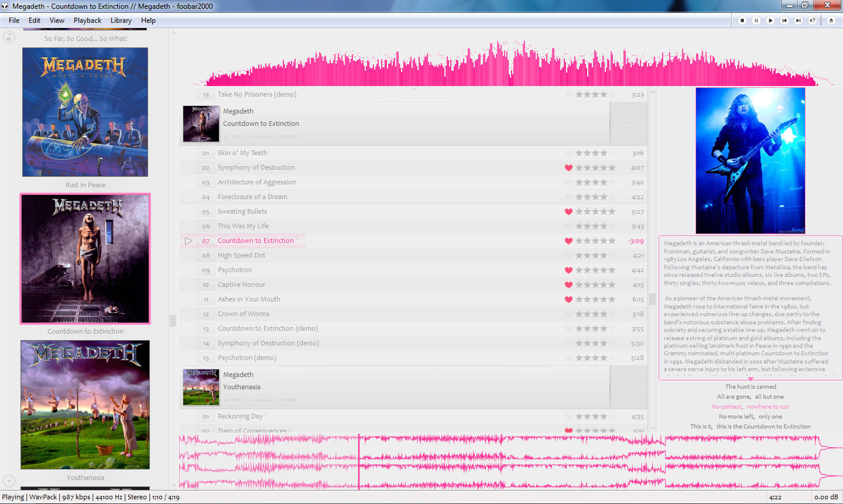Set Crown of Worms rating to five stars

tap(612, 314)
